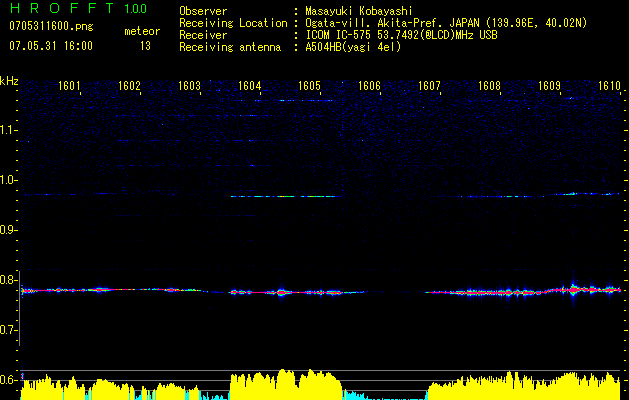Click the Observer label

203,11
